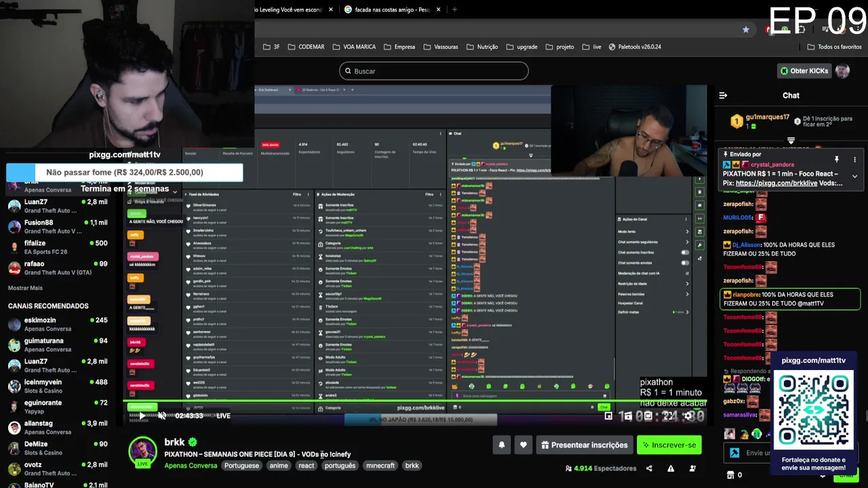Focus the Buscar search field

[x=434, y=71]
